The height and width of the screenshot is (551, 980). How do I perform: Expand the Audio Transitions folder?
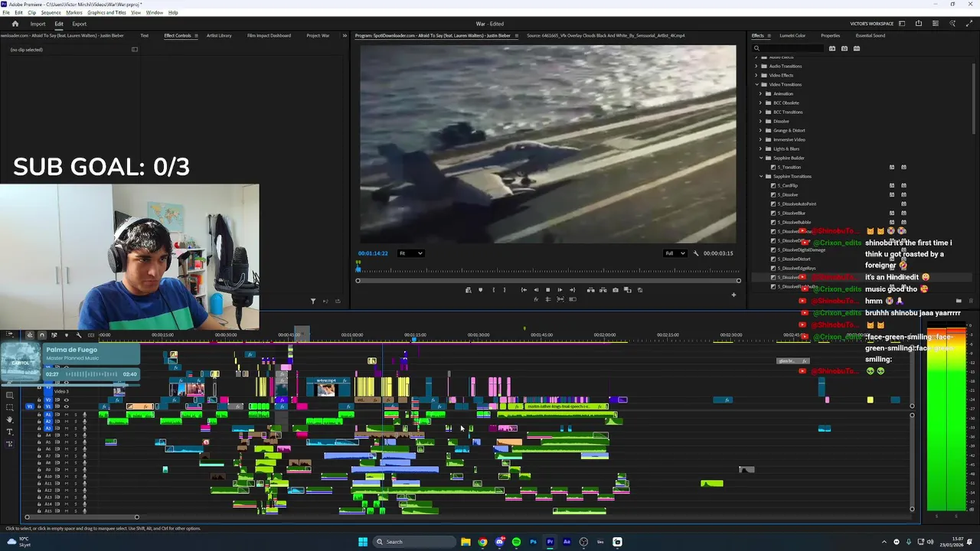coord(756,66)
